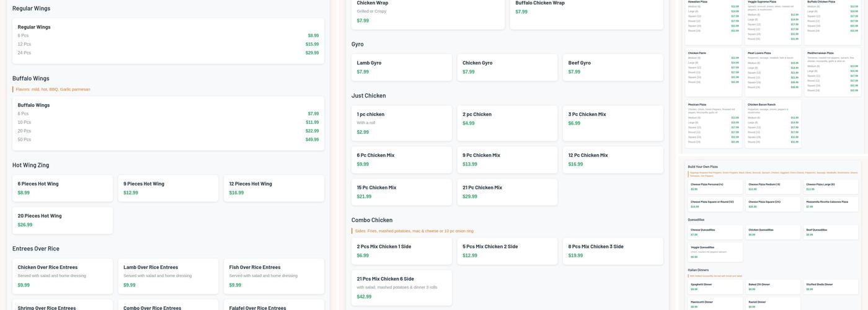Viewport: 868px width, 310px height.
Task: Click the 24 Pcs Regular Wings row
Action: click(x=168, y=53)
